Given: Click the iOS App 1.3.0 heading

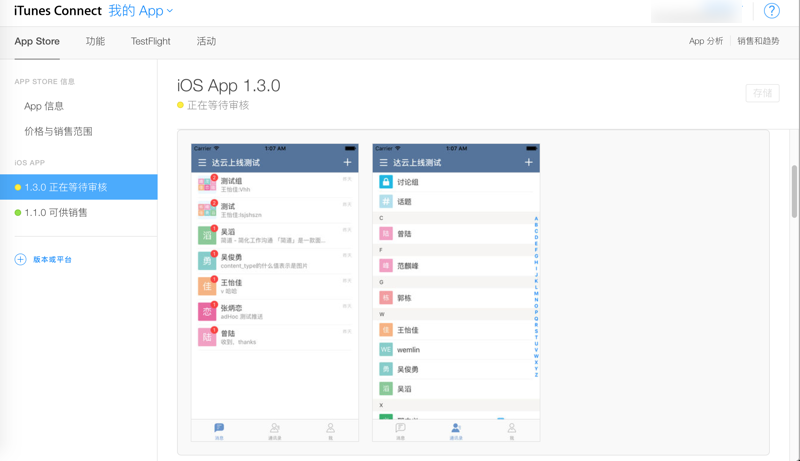Looking at the screenshot, I should (x=229, y=85).
